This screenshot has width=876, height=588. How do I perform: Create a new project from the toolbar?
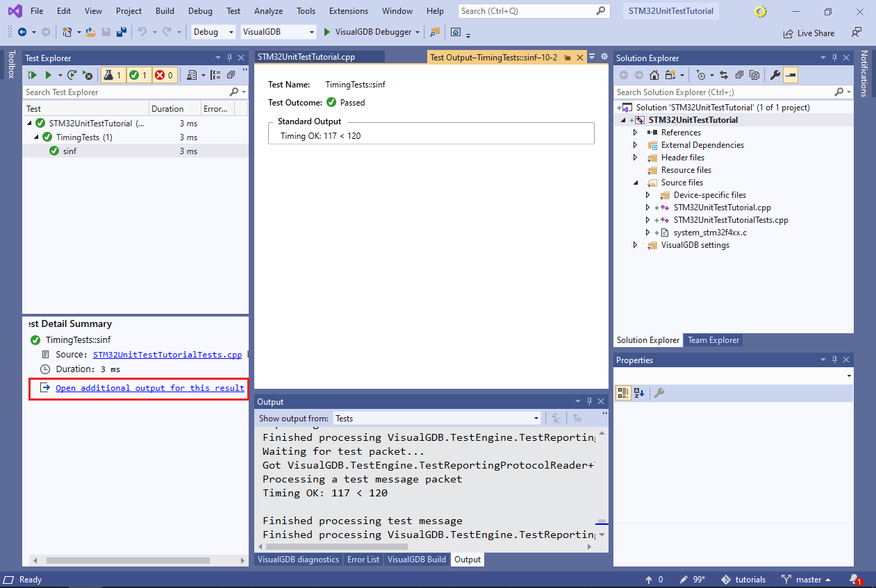pyautogui.click(x=67, y=32)
